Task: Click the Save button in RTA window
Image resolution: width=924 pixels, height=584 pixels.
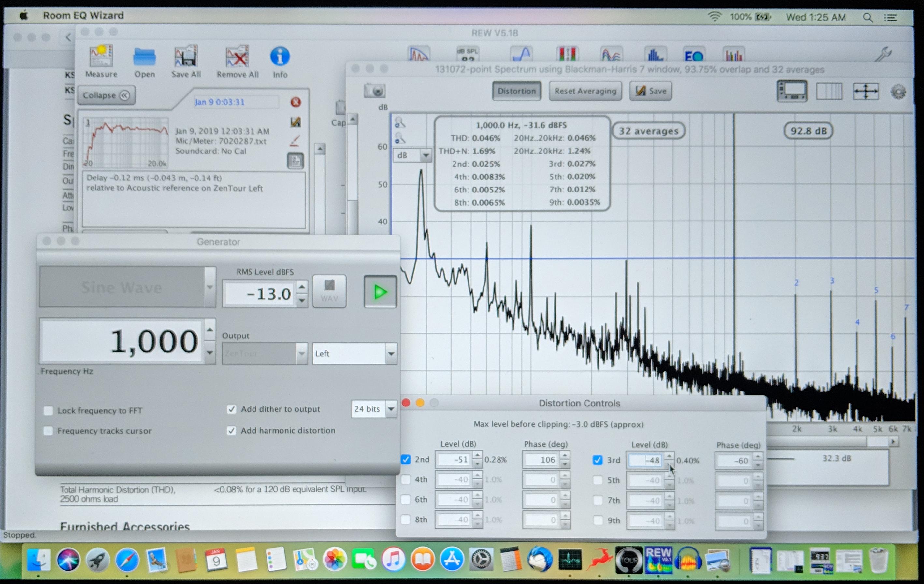Action: coord(651,91)
